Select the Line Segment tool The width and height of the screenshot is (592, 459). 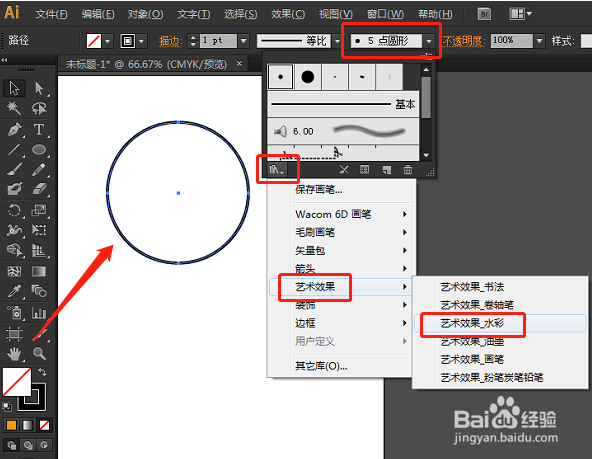14,150
